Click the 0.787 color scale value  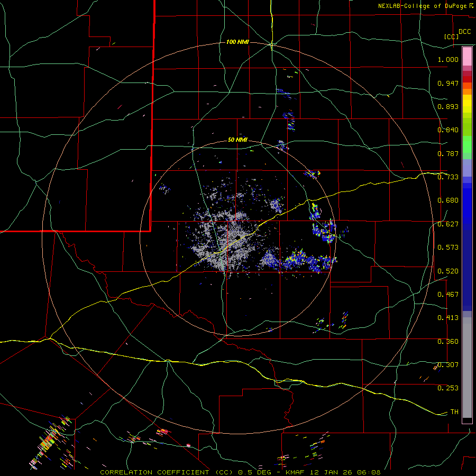448,153
